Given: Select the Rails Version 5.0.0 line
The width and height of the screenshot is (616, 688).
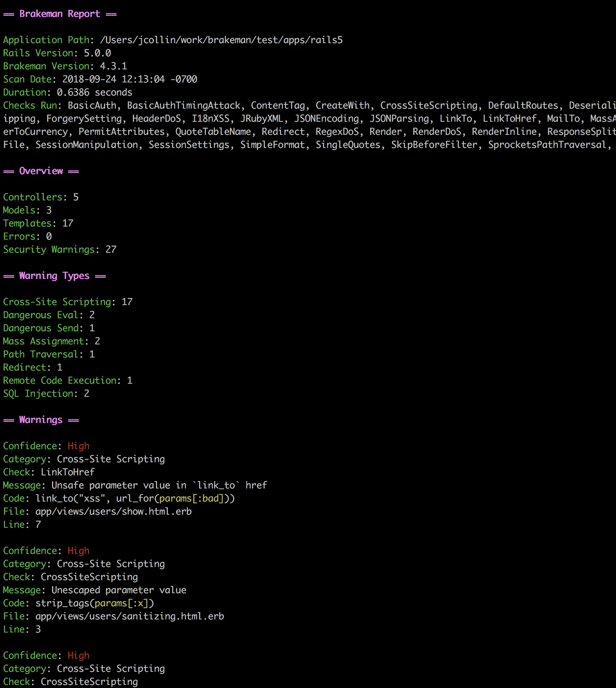Looking at the screenshot, I should [57, 53].
